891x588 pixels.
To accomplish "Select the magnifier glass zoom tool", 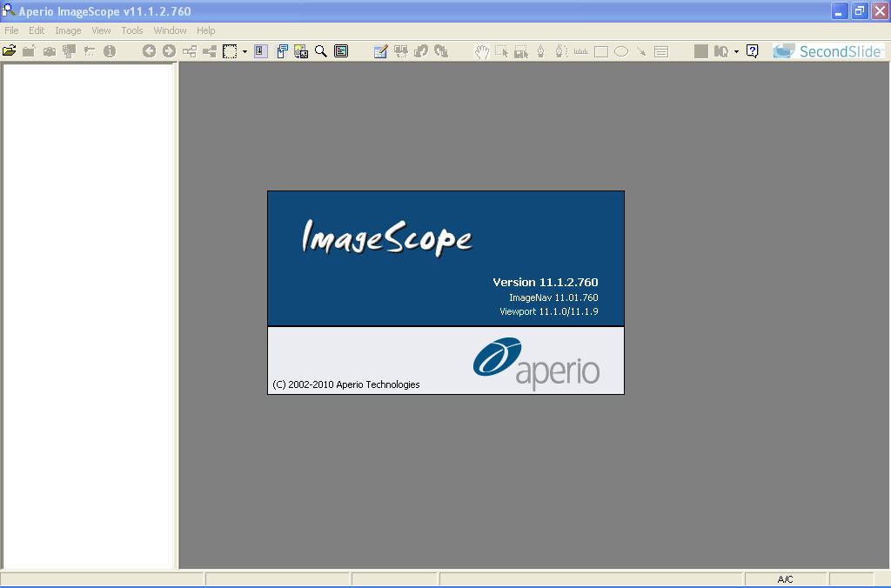I will pos(321,51).
